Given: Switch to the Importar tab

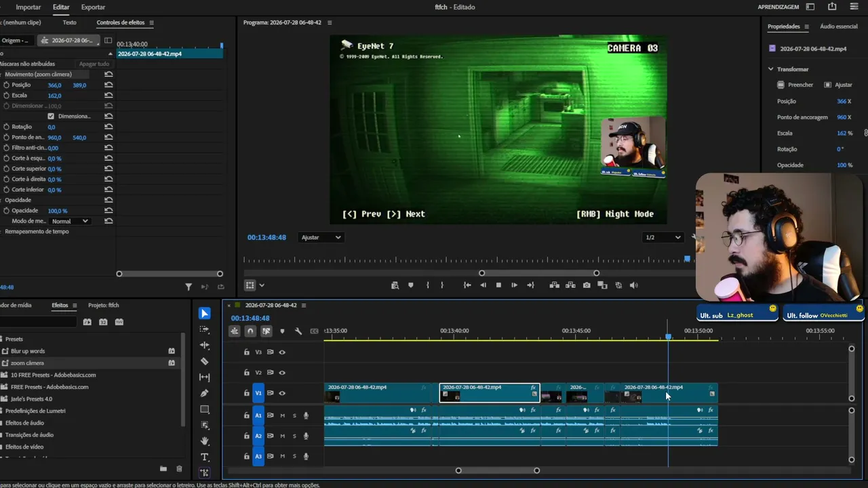Looking at the screenshot, I should [28, 7].
